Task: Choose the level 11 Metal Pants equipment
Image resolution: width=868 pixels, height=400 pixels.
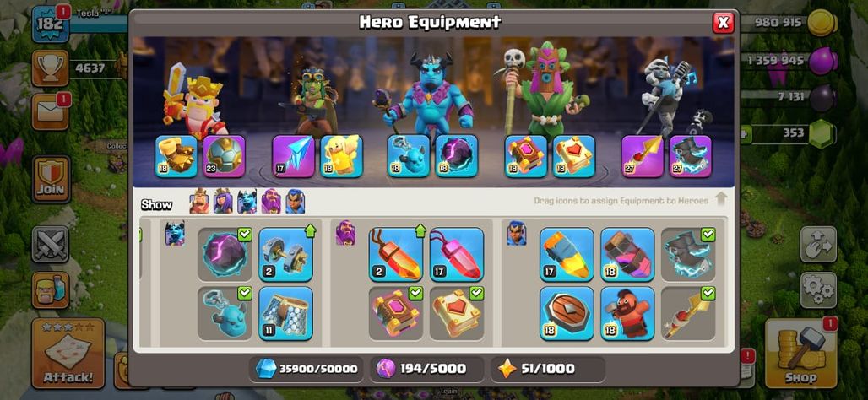Action: (285, 313)
